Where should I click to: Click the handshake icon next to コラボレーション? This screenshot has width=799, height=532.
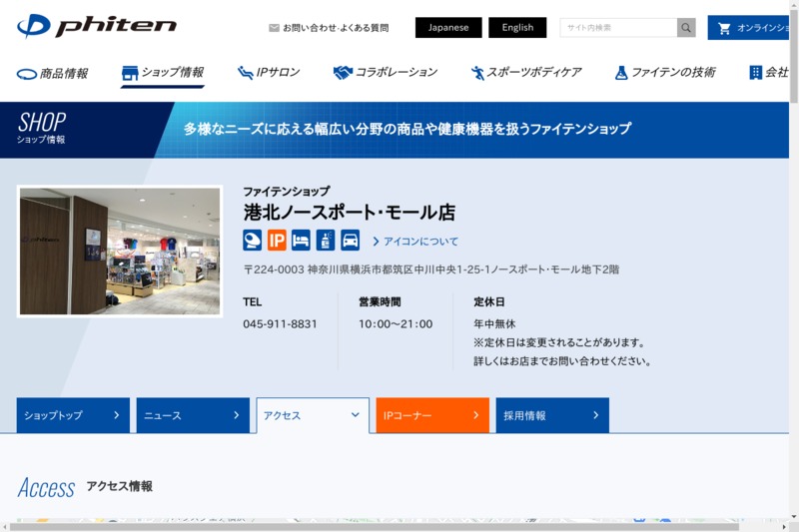[x=343, y=73]
